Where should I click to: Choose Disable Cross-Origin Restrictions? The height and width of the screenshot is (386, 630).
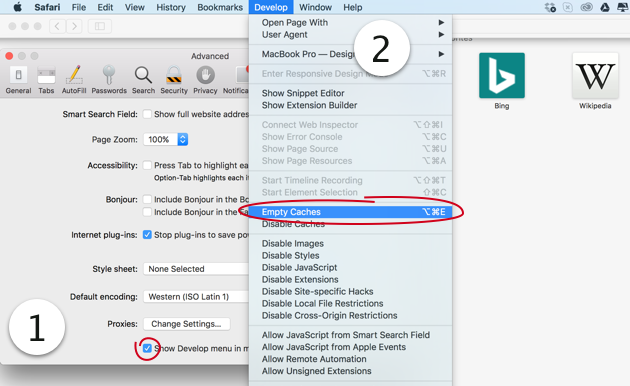pos(350,316)
